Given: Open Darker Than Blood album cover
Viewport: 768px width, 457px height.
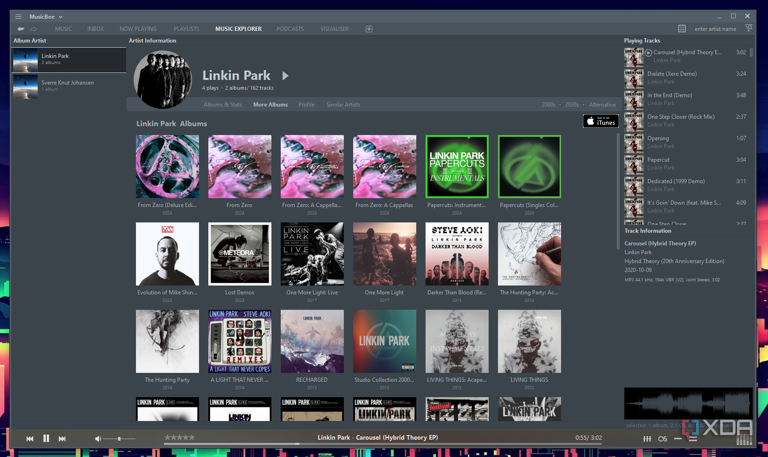Looking at the screenshot, I should pos(457,254).
